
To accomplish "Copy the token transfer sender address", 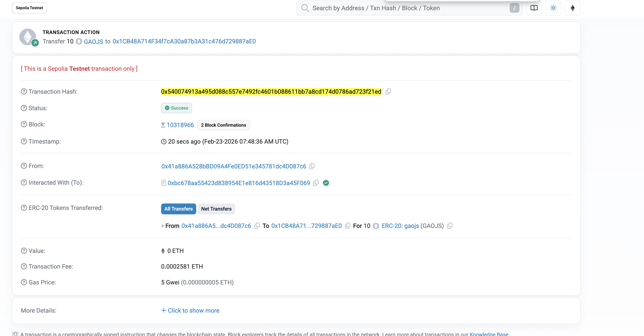I will (x=257, y=226).
